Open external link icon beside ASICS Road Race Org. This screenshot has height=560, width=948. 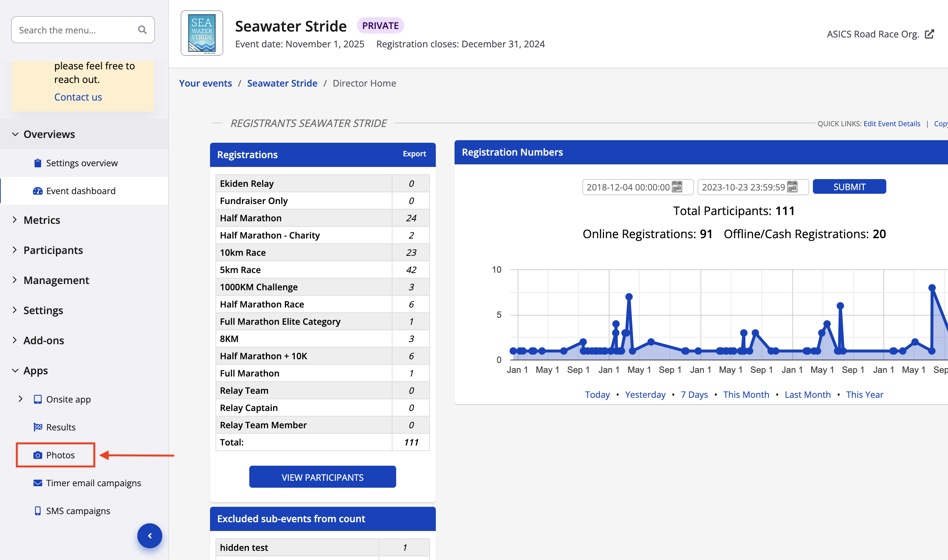(x=929, y=34)
